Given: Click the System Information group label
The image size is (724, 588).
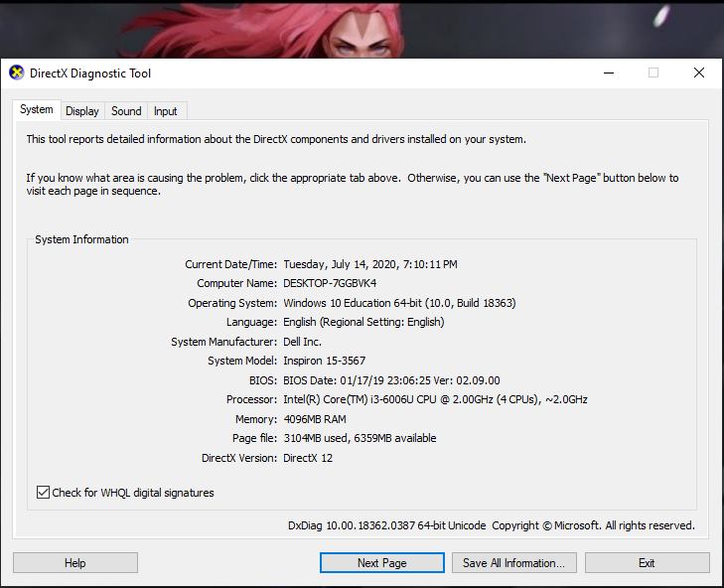Looking at the screenshot, I should (81, 239).
